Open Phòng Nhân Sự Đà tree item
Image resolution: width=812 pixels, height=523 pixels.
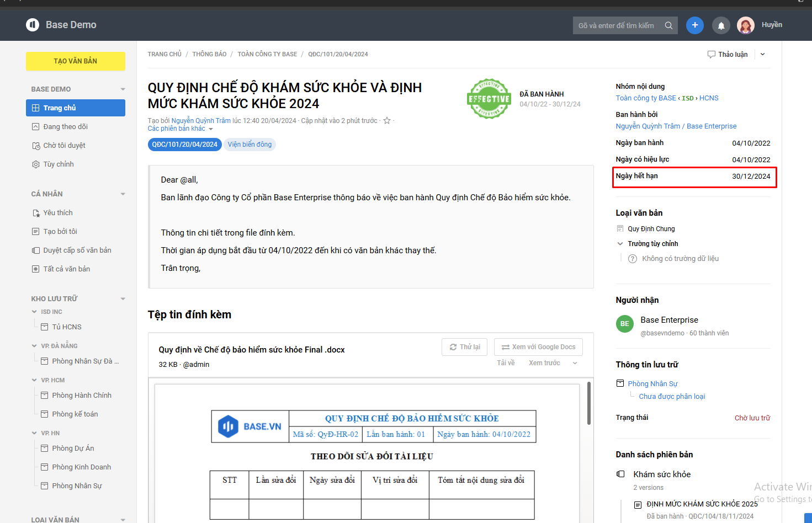coord(85,361)
